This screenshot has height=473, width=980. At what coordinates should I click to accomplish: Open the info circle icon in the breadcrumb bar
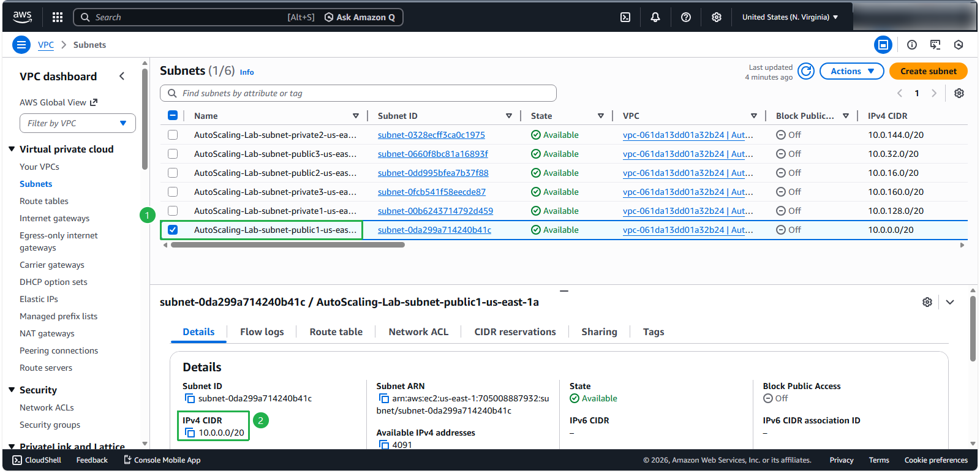point(912,45)
